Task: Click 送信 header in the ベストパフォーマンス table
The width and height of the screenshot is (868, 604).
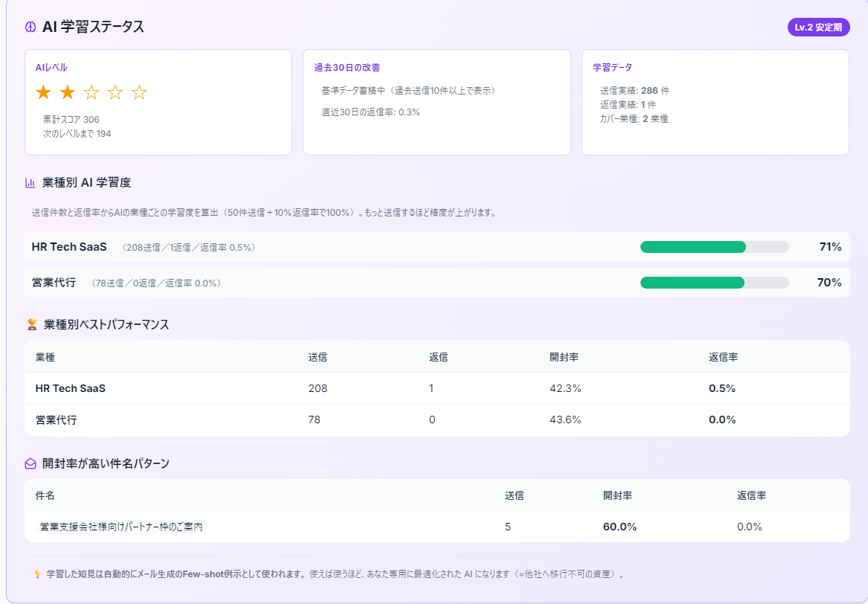Action: coord(318,358)
